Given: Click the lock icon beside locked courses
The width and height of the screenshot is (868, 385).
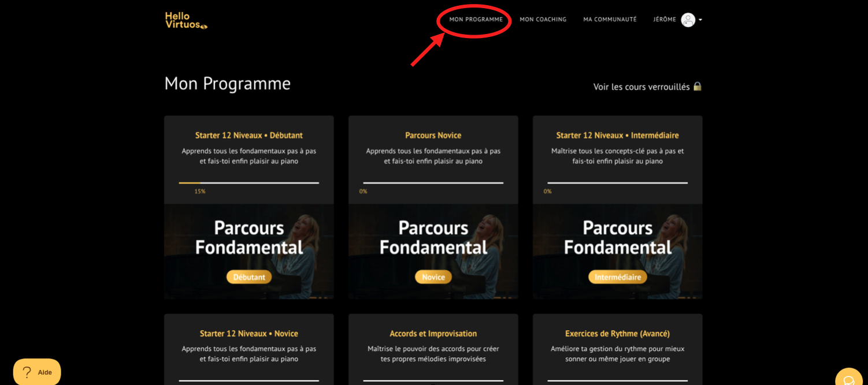Looking at the screenshot, I should click(x=697, y=87).
